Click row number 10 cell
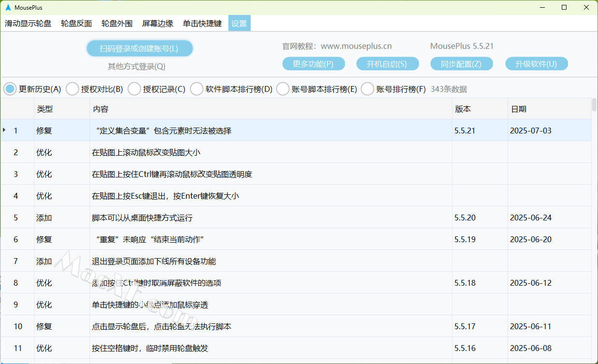The width and height of the screenshot is (598, 364). pos(17,326)
